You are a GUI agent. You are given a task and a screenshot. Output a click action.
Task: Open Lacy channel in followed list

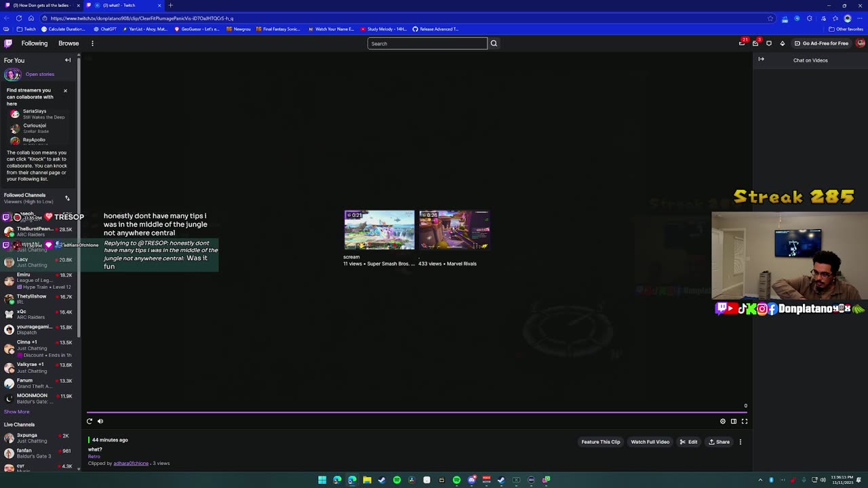pos(38,262)
